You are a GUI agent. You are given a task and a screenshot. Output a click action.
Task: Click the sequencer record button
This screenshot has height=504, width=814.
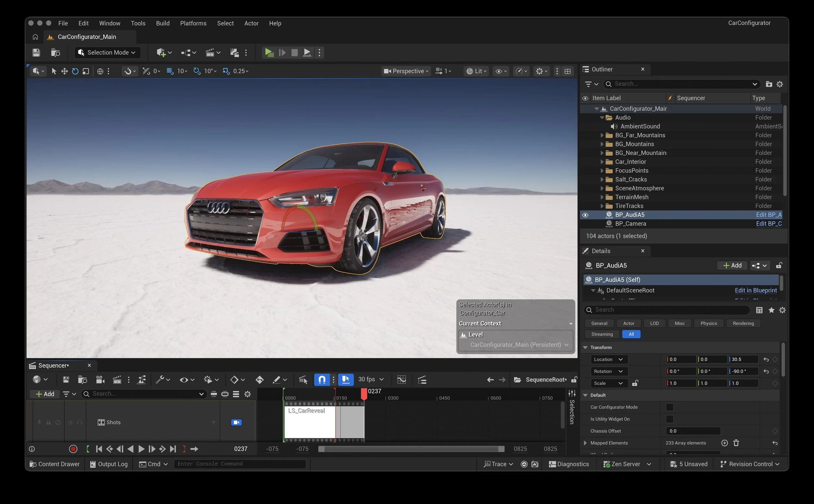pyautogui.click(x=73, y=449)
